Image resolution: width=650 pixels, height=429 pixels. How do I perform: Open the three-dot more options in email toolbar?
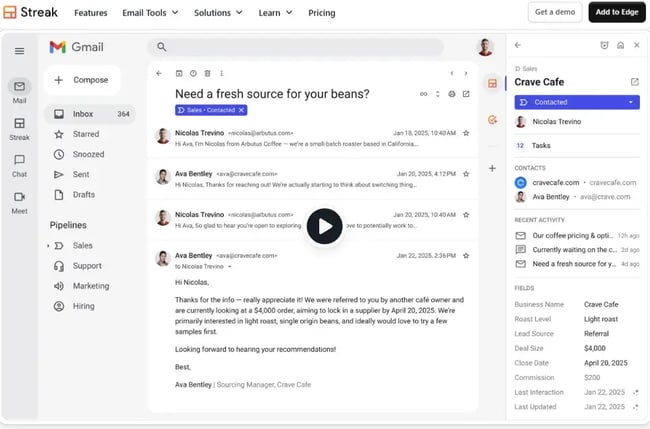[x=221, y=73]
